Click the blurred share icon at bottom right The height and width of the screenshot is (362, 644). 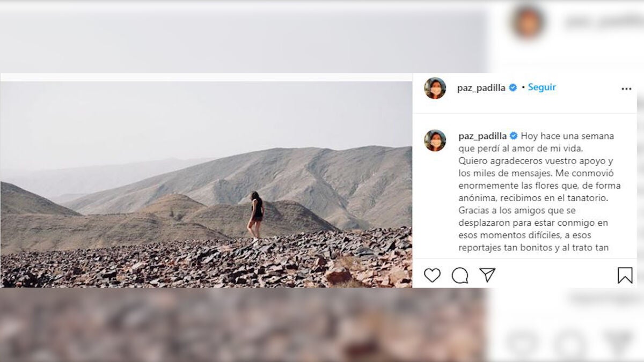tap(618, 343)
